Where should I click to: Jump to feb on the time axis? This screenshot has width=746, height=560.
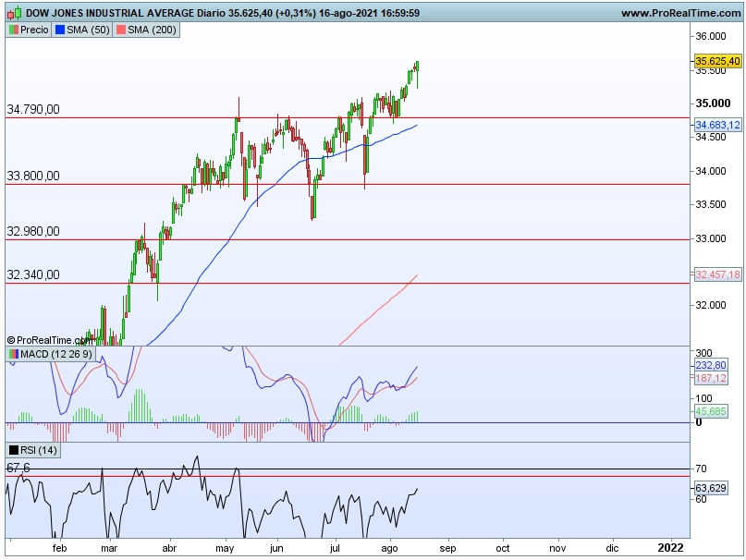[x=59, y=548]
